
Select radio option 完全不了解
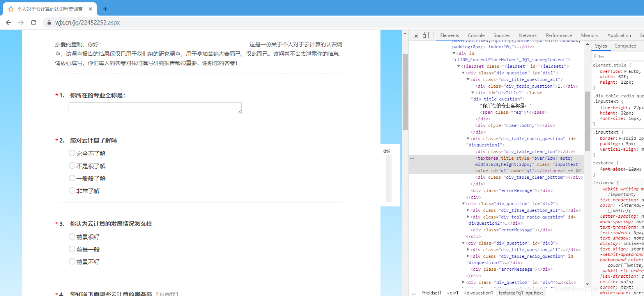coord(72,153)
